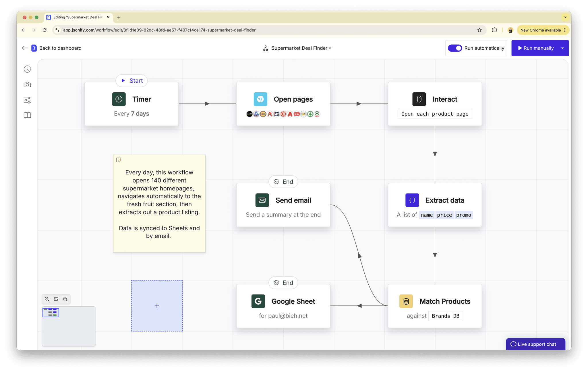Click 'Send a summary at the end' text

(x=283, y=215)
